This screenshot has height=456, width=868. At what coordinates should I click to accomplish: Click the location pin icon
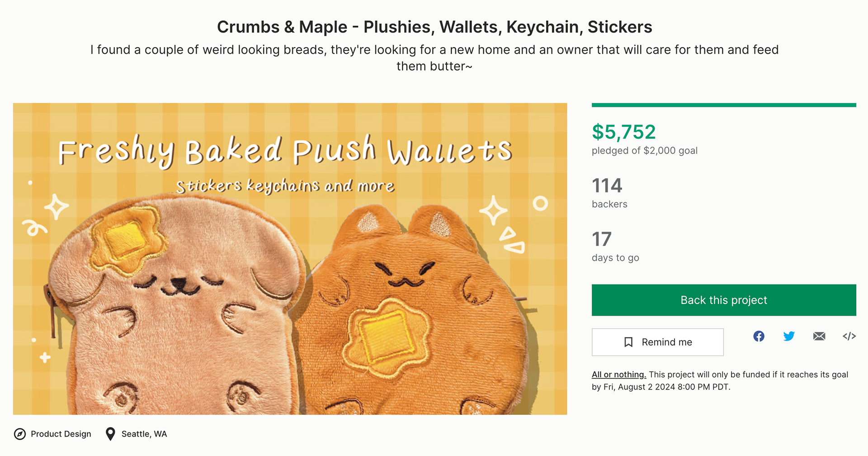tap(110, 434)
